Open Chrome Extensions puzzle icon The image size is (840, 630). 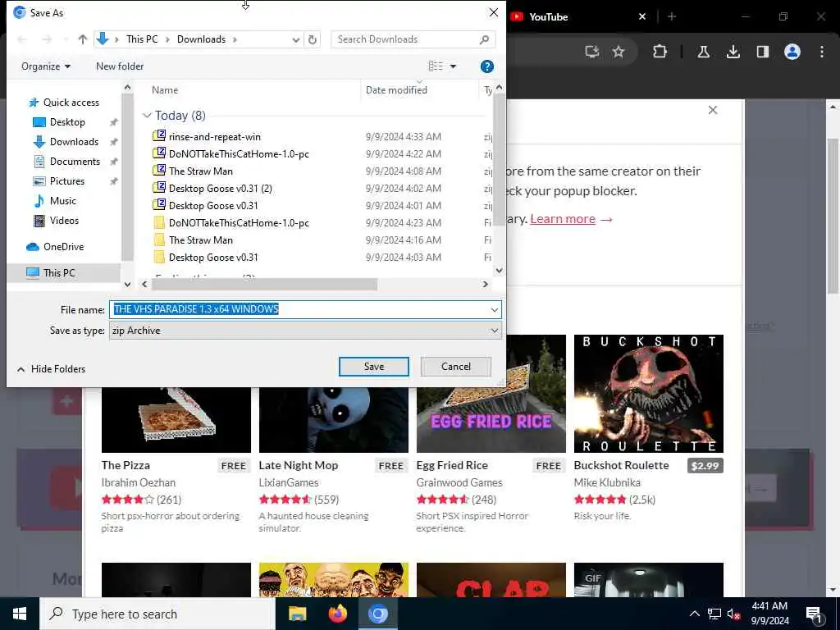pos(660,52)
